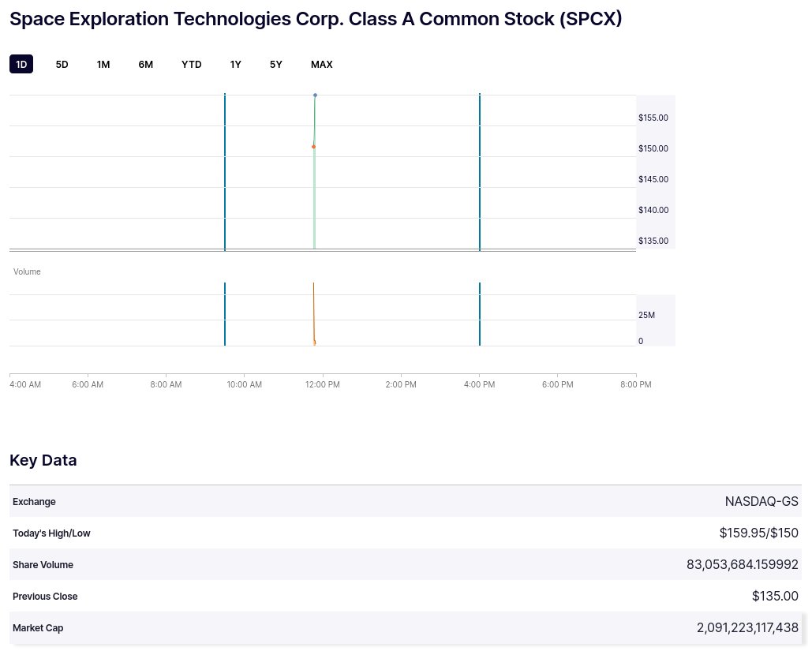The height and width of the screenshot is (655, 812).
Task: Select the 1D time range tab
Action: pos(21,64)
